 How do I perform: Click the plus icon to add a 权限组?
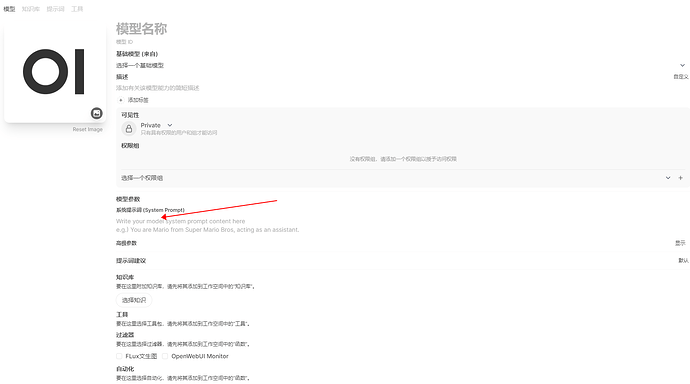[x=680, y=178]
